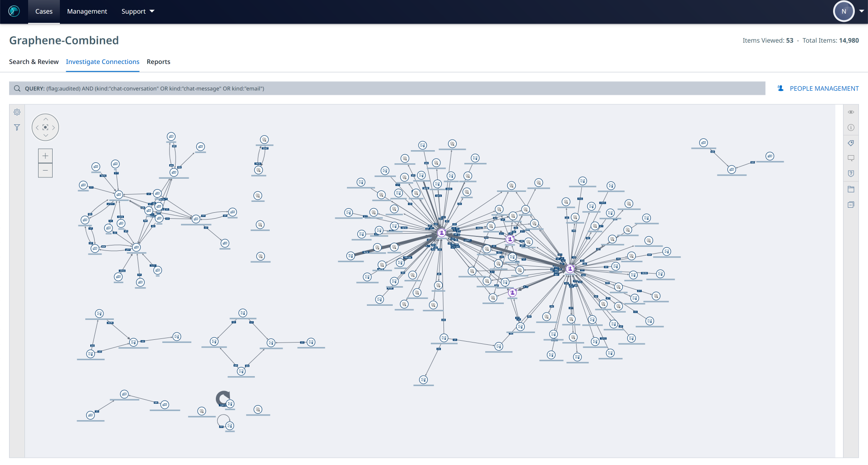The width and height of the screenshot is (868, 465).
Task: Zoom out with the minus button
Action: pos(45,171)
